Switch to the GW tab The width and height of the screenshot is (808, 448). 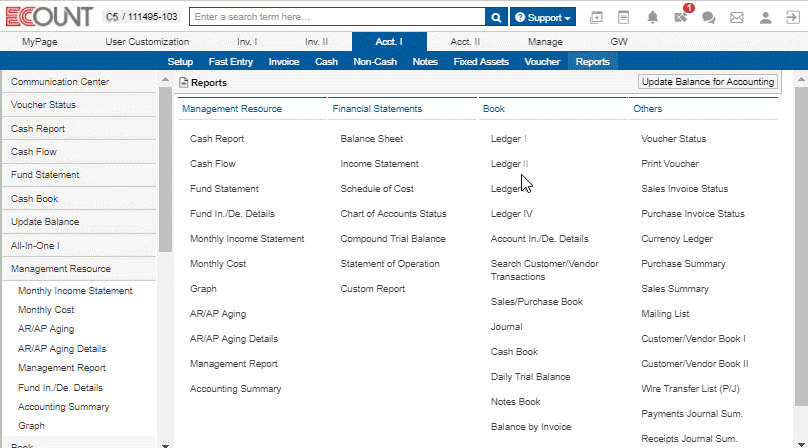(x=619, y=42)
